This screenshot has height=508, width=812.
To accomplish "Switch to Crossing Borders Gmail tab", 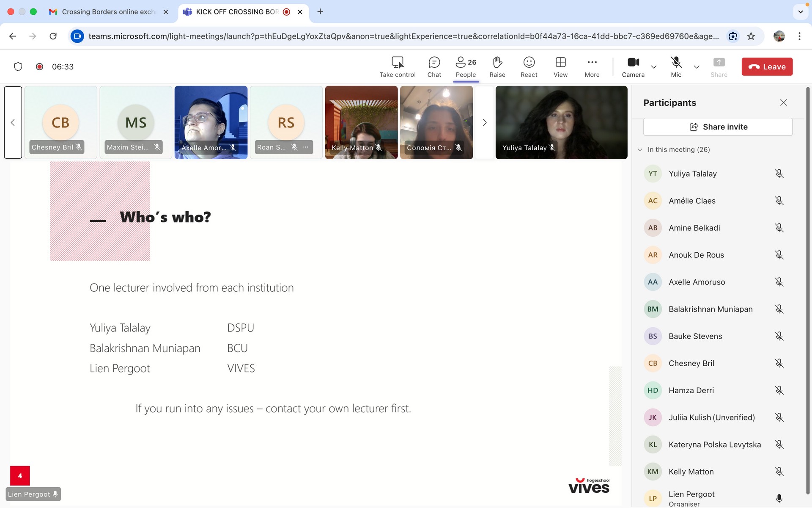I will click(x=108, y=12).
